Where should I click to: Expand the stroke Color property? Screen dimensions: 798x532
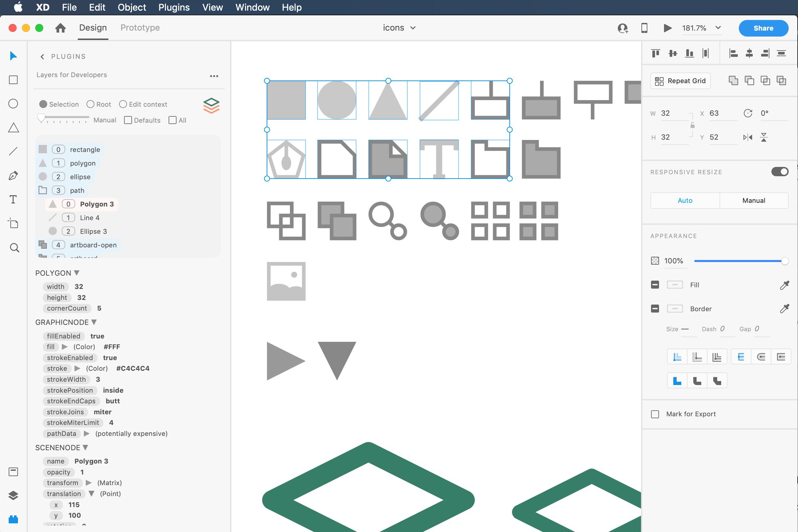click(77, 368)
